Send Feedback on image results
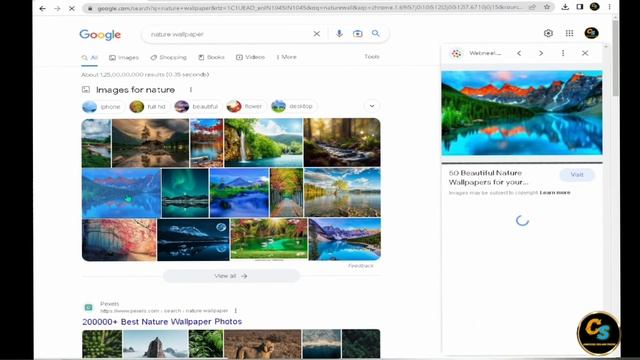 (x=361, y=266)
